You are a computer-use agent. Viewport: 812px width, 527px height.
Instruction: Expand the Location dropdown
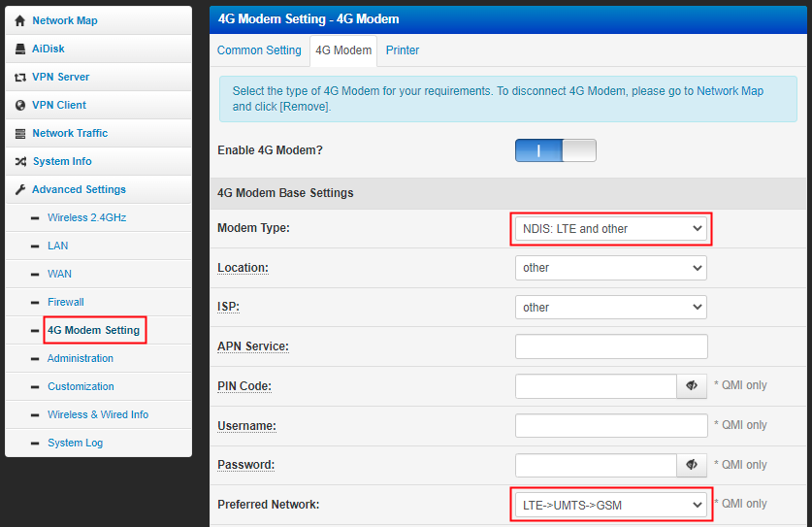[610, 268]
